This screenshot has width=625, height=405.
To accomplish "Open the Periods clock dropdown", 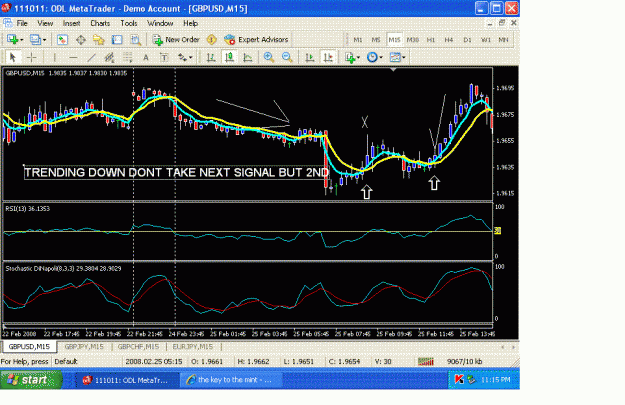I will point(375,57).
